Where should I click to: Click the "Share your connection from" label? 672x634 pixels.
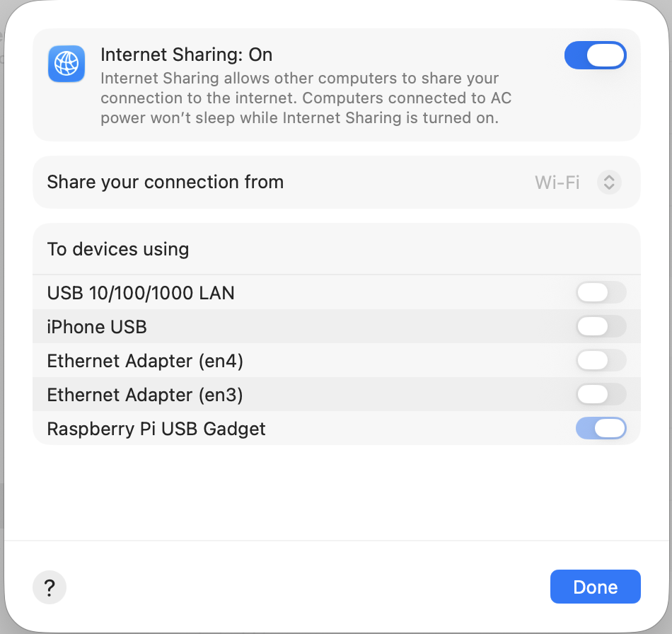point(165,183)
